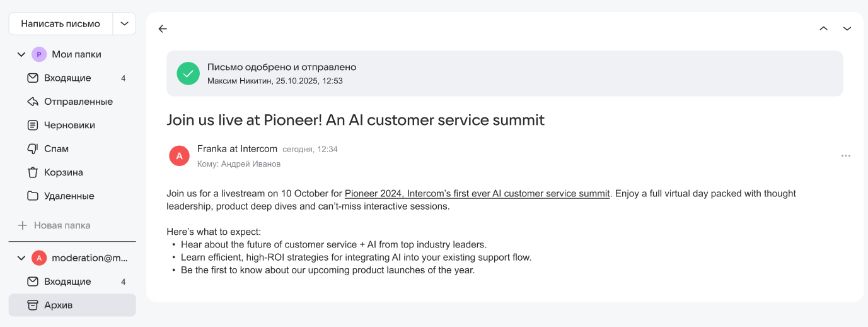Screen dimensions: 868x327
Task: Open the Удаленные folder
Action: tap(69, 196)
